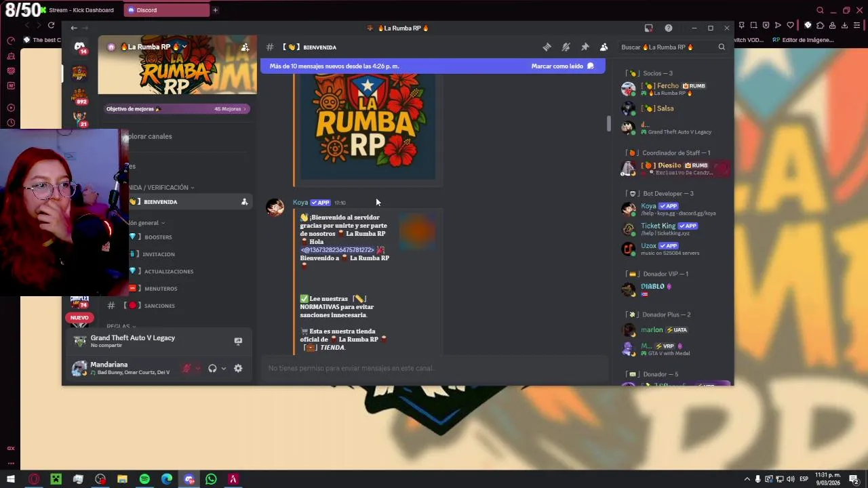868x488 pixels.
Task: Open Discord help question mark icon
Action: tap(669, 28)
